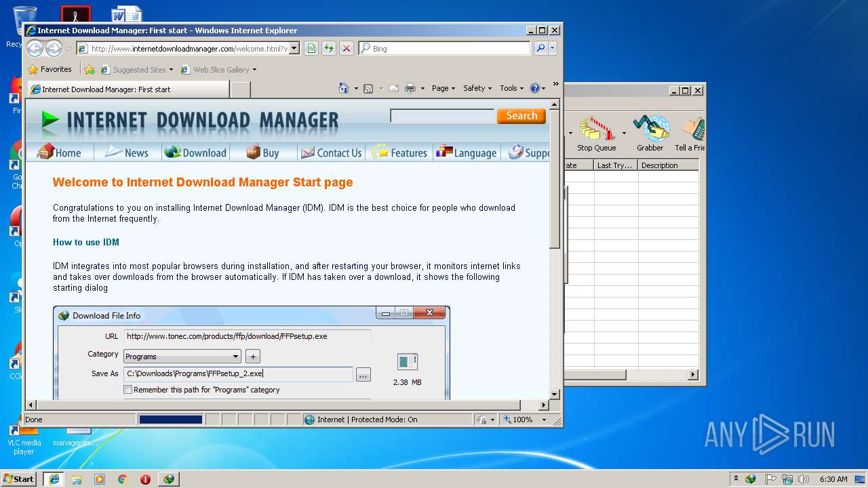Open the Start menu
The height and width of the screenshot is (488, 868).
point(18,479)
